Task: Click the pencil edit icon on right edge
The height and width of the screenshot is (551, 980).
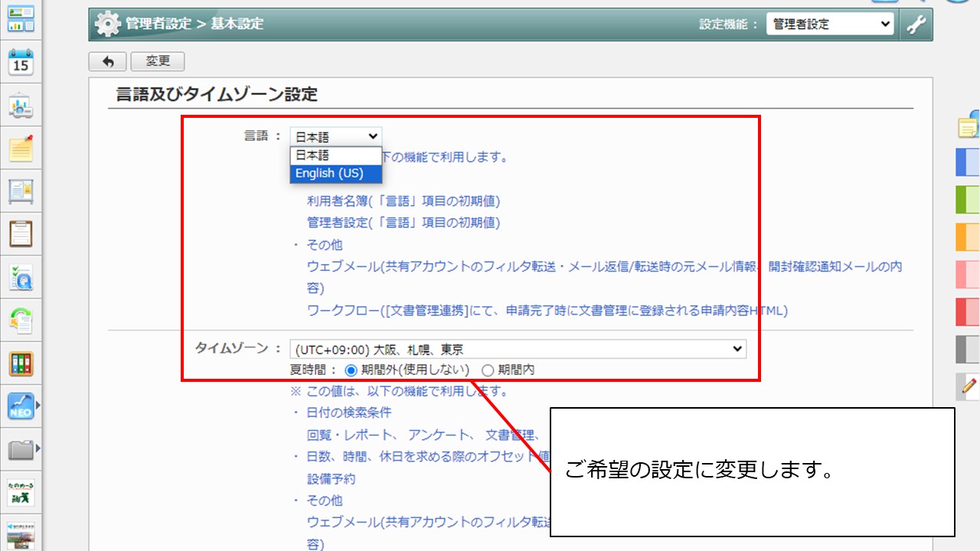Action: point(969,387)
